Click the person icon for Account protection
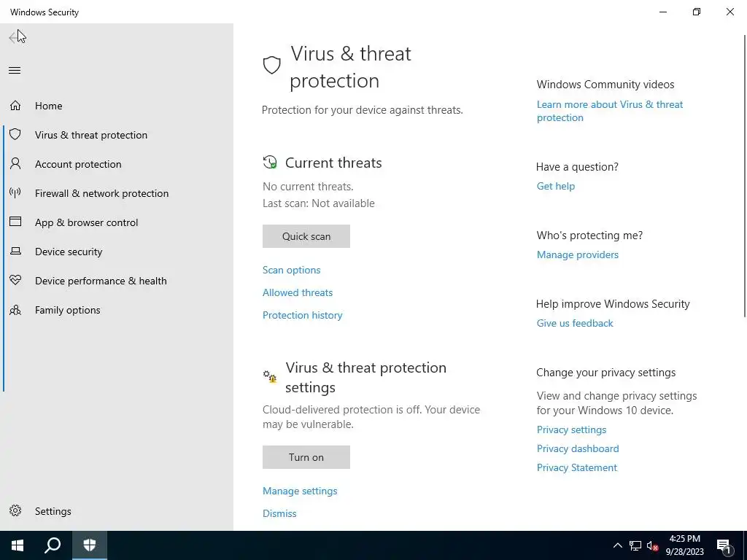Image resolution: width=747 pixels, height=560 pixels. (x=15, y=164)
